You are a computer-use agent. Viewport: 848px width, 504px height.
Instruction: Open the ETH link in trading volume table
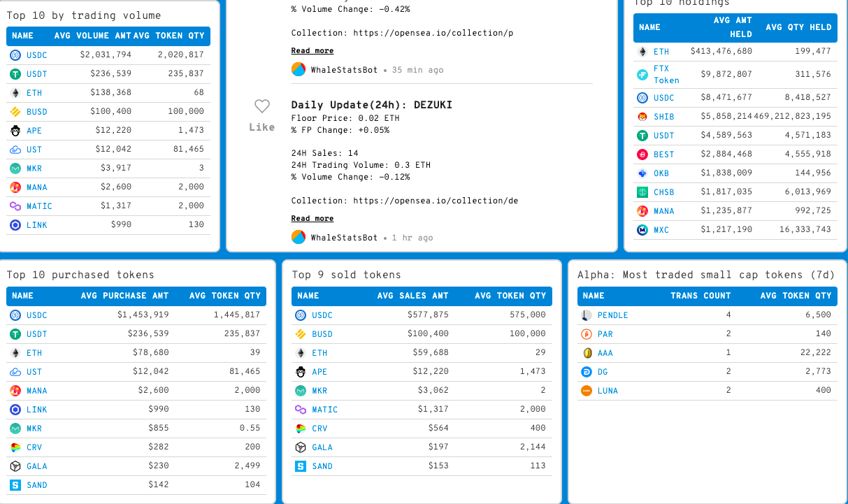pyautogui.click(x=34, y=93)
